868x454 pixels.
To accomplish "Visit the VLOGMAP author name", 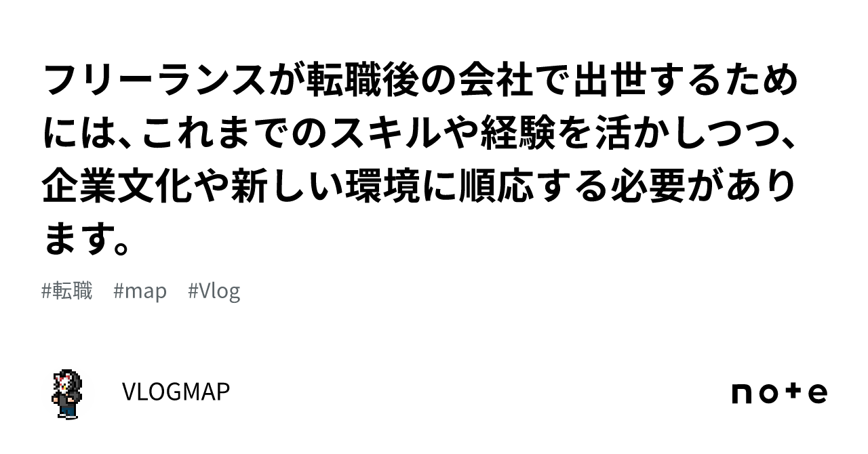I will [176, 392].
